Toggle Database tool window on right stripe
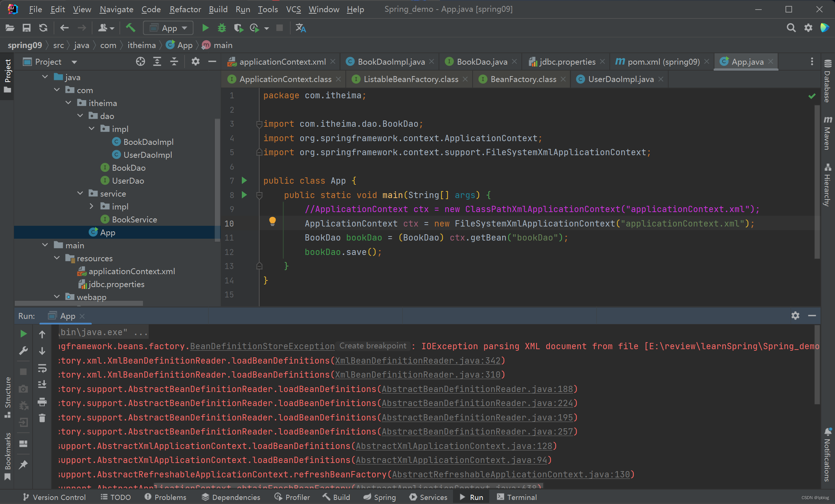This screenshot has width=835, height=504. click(x=828, y=81)
